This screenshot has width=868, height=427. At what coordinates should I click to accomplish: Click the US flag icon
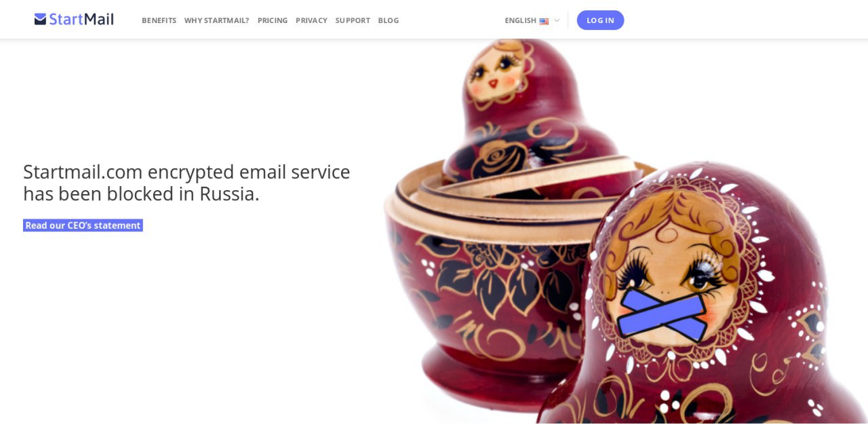544,21
